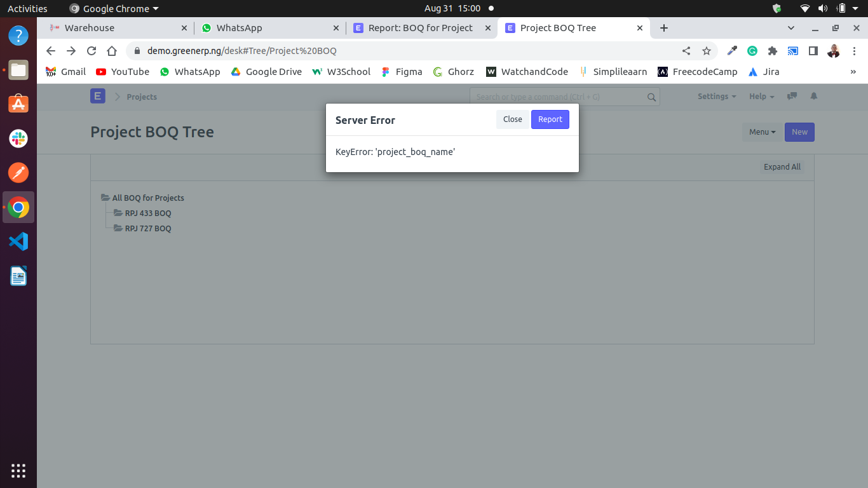Screen dimensions: 868x488
Task: Launch Ubuntu Software from dock
Action: (18, 104)
